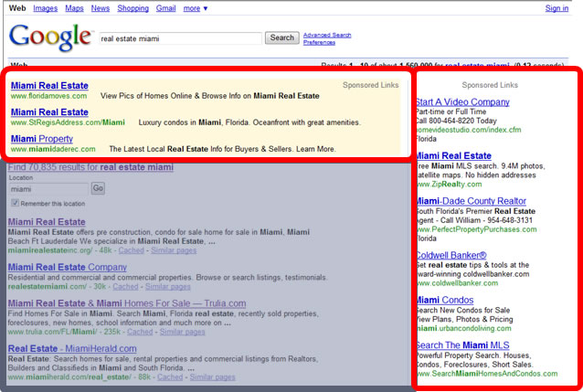Open Similar pages for realestatemiami.com result
The image size is (583, 392).
pos(168,286)
